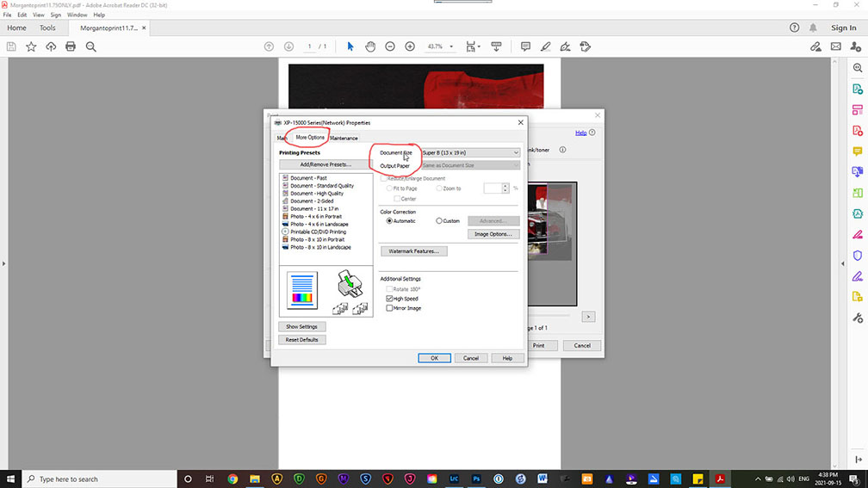
Task: Click the OK button in Properties dialog
Action: click(434, 358)
